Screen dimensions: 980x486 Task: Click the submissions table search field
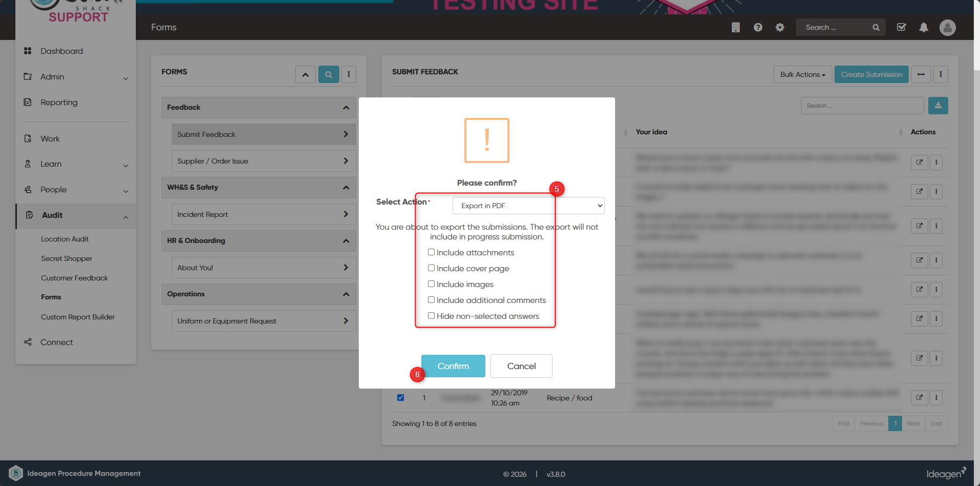point(862,106)
